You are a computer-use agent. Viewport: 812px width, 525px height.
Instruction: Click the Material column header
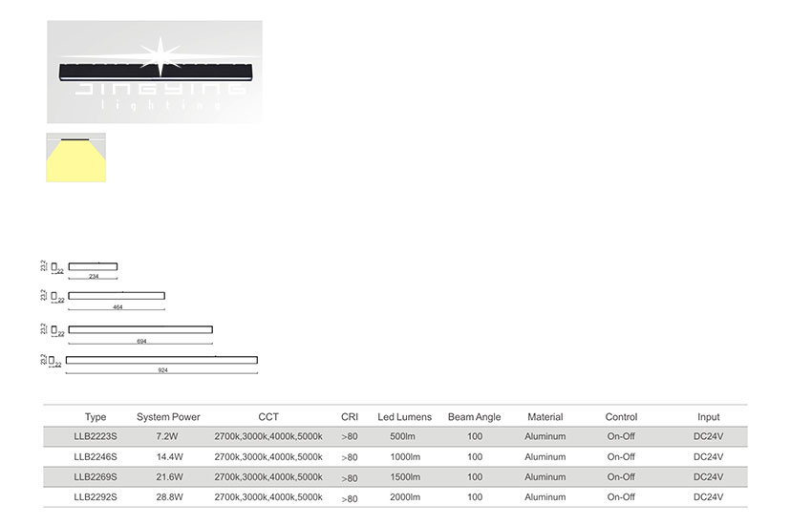pyautogui.click(x=545, y=417)
